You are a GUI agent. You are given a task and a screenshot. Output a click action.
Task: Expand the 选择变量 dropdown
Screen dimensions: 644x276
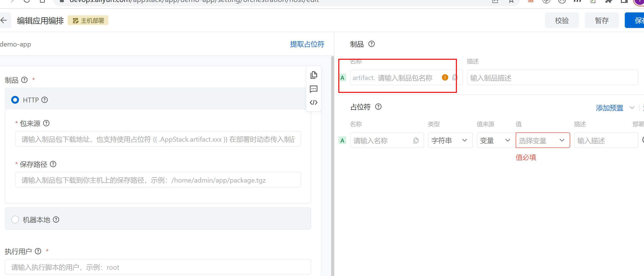pyautogui.click(x=542, y=140)
